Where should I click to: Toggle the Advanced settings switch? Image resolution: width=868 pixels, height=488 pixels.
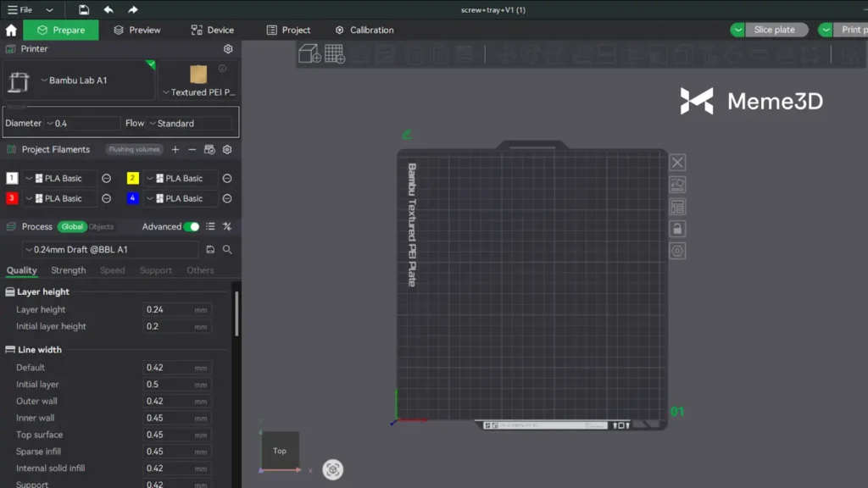192,227
